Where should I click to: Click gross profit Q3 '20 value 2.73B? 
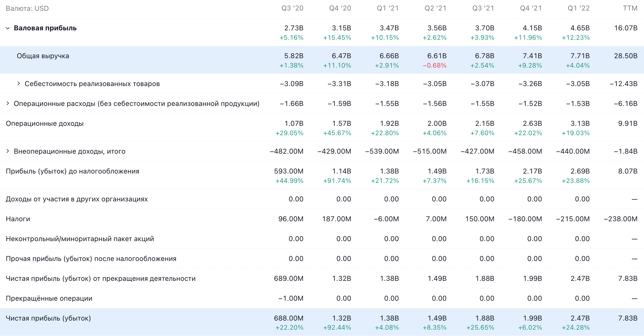coord(294,28)
